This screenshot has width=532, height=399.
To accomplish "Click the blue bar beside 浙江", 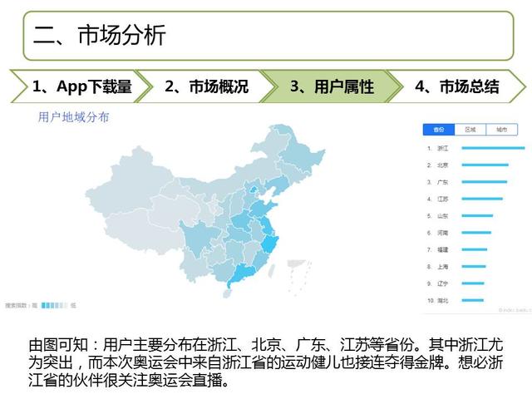I will [493, 148].
